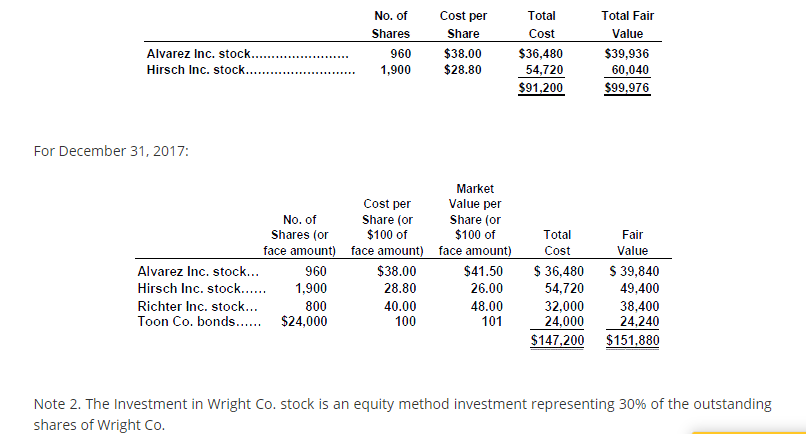
Task: Click the $39,840 Alvarez fair value
Action: (x=633, y=271)
